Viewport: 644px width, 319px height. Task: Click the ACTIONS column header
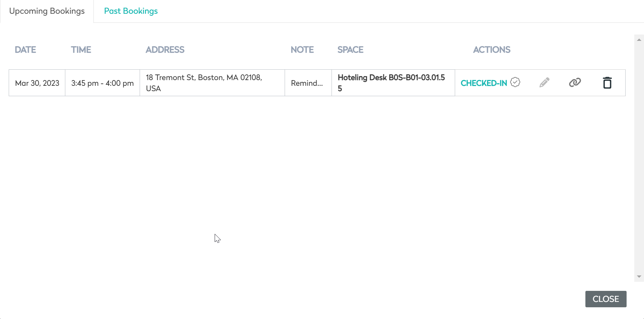pyautogui.click(x=492, y=50)
